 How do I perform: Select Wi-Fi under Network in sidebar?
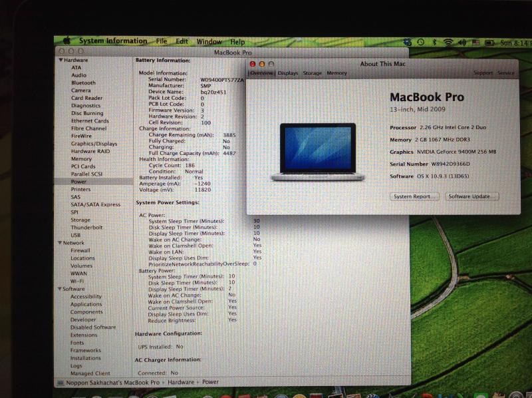point(77,281)
